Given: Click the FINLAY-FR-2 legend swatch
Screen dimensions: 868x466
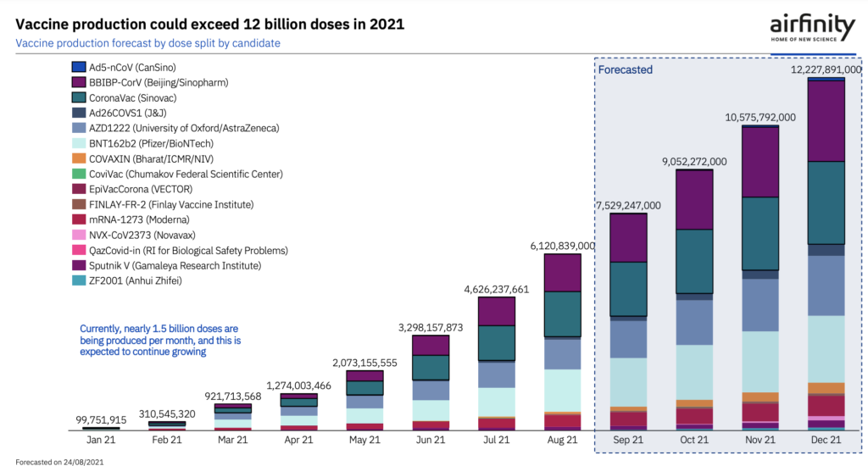Looking at the screenshot, I should (x=79, y=204).
